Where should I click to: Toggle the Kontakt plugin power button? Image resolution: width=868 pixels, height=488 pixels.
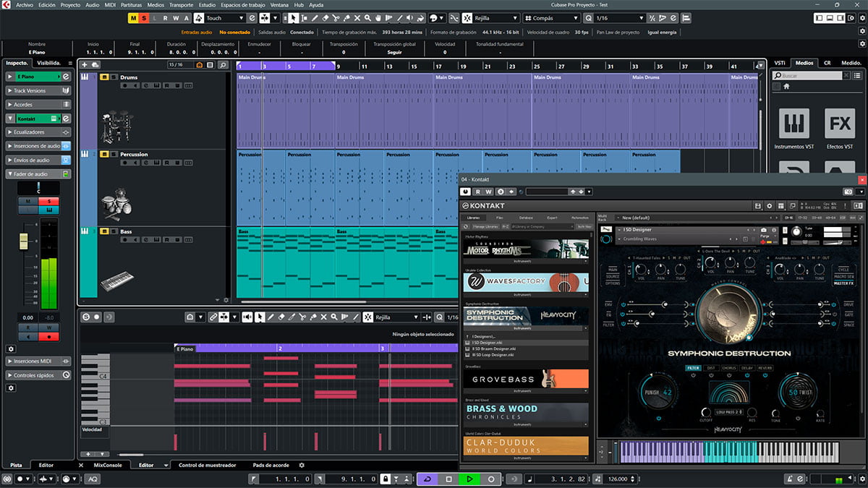(x=466, y=192)
